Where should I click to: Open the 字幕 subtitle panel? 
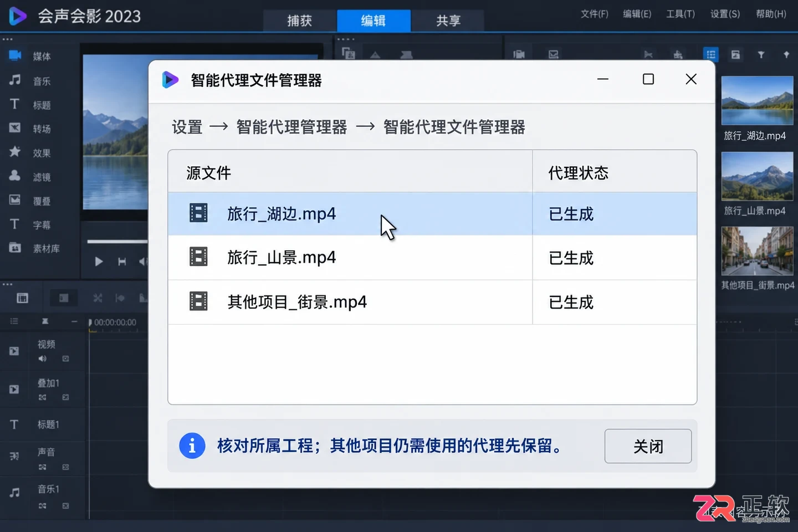[x=30, y=224]
